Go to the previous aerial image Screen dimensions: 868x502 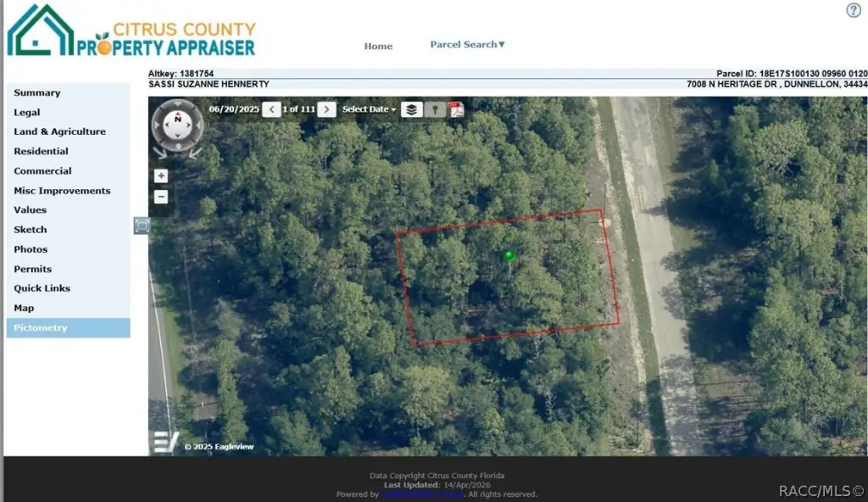271,109
